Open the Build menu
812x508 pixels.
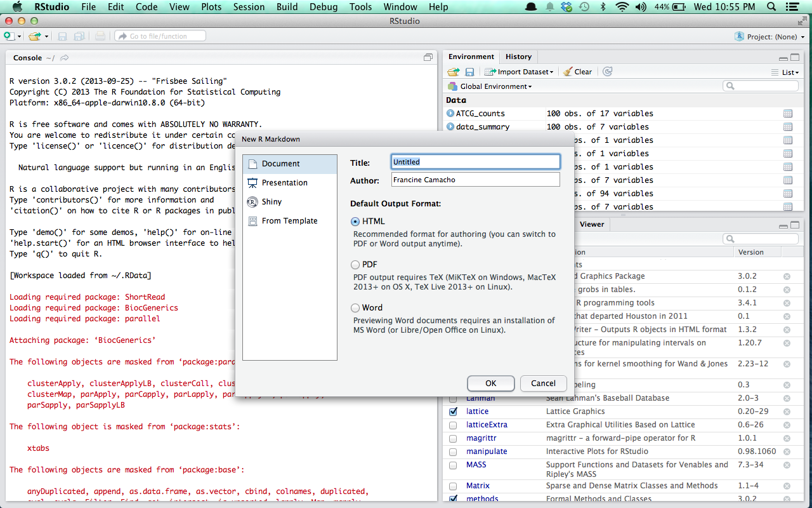(287, 7)
